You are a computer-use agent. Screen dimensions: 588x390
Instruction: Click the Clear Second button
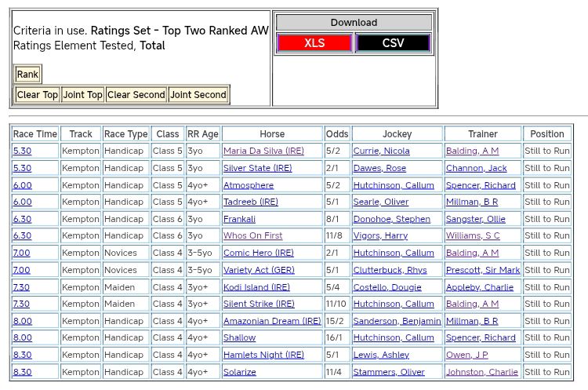point(136,95)
